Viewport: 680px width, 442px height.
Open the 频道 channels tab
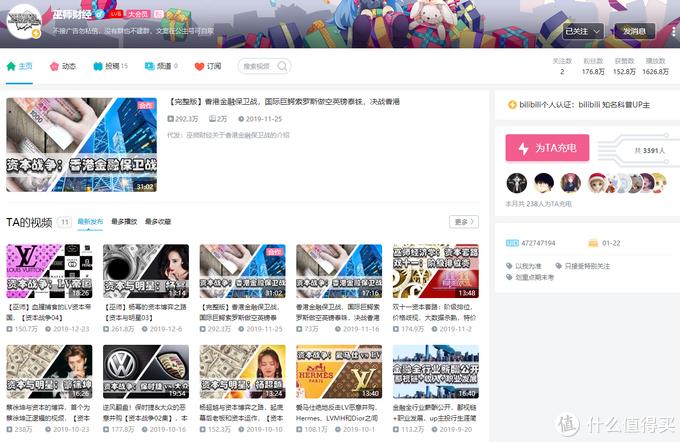(x=161, y=66)
